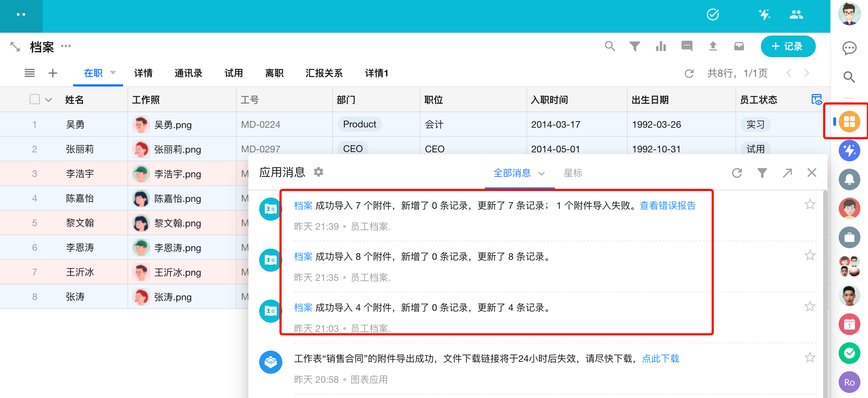Star the sales contract export message
Image resolution: width=868 pixels, height=398 pixels.
[x=810, y=358]
